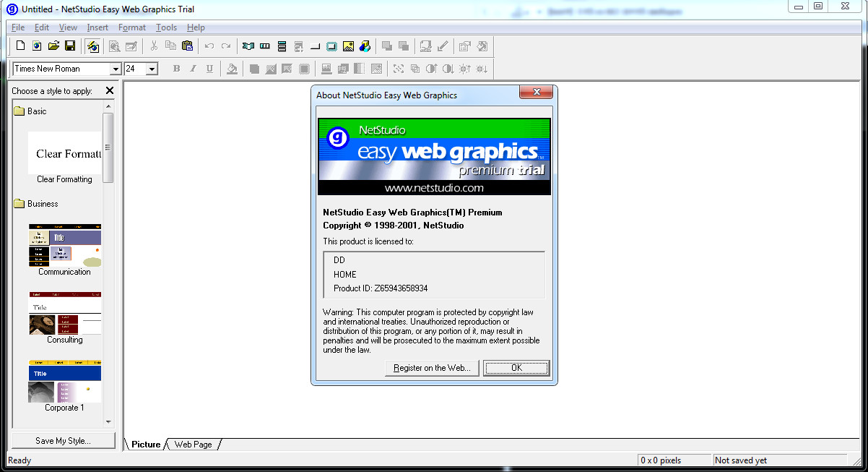Viewport: 868px width, 472px height.
Task: Open the Insert menu
Action: click(97, 27)
